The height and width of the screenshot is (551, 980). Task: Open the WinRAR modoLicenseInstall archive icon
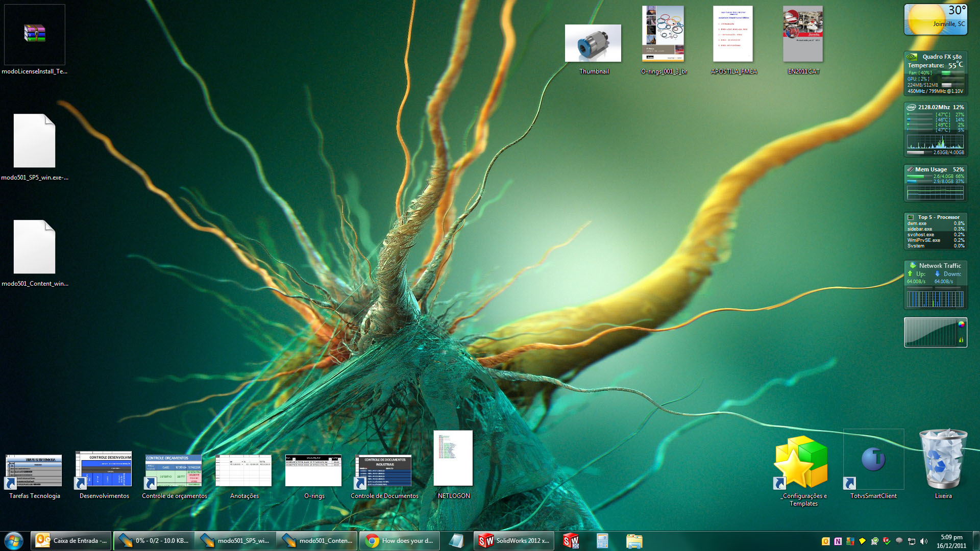point(35,34)
